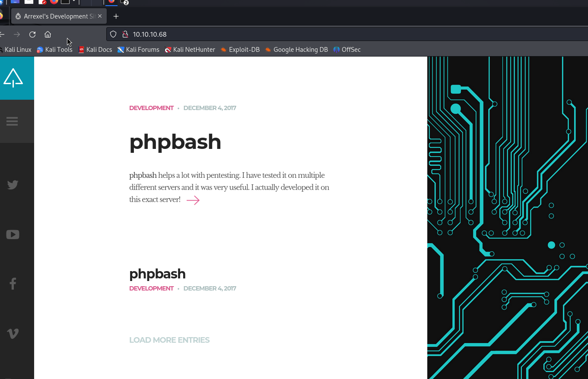Open the large phpbash post title

tap(175, 142)
